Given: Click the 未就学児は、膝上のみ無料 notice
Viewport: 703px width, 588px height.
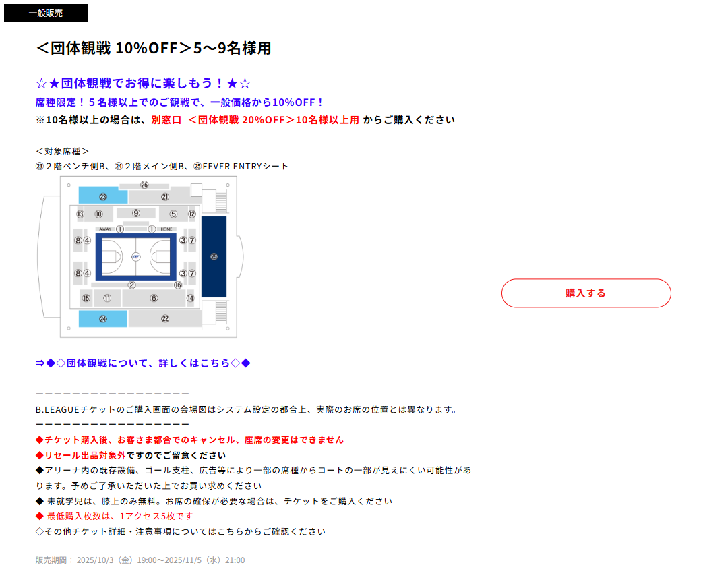Looking at the screenshot, I should pyautogui.click(x=214, y=501).
